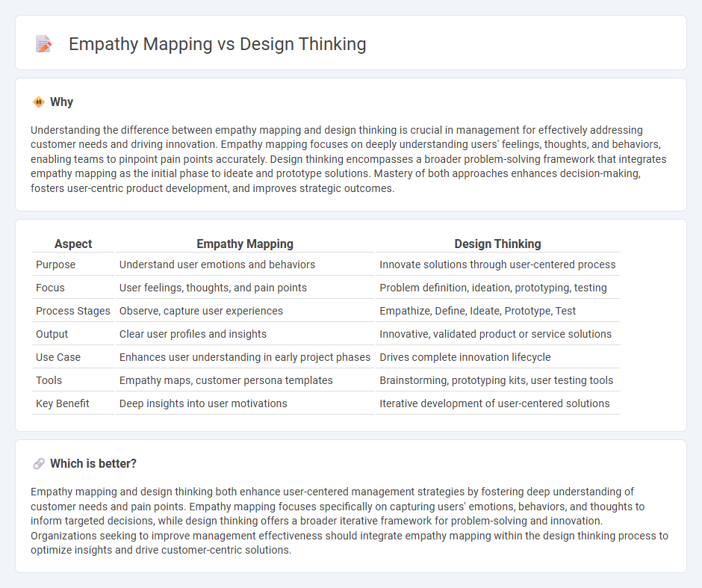This screenshot has width=702, height=588.
Task: Click the 'Use Case' row label
Action: click(58, 357)
